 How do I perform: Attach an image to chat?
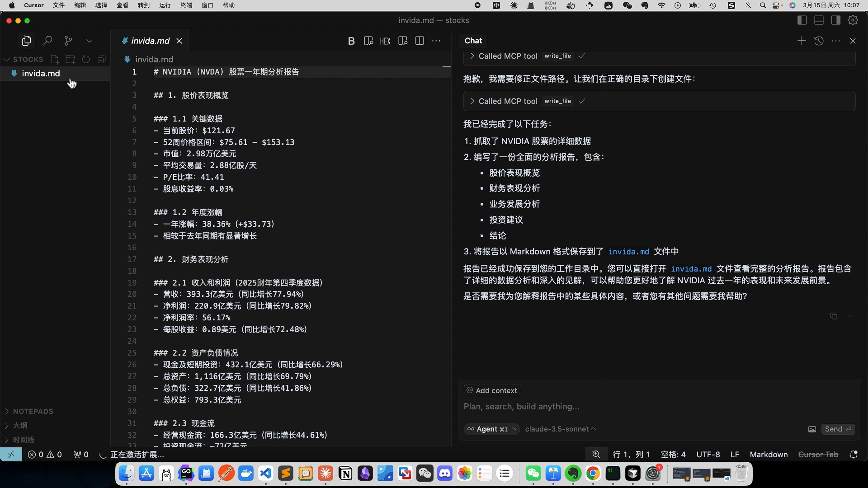tap(812, 429)
